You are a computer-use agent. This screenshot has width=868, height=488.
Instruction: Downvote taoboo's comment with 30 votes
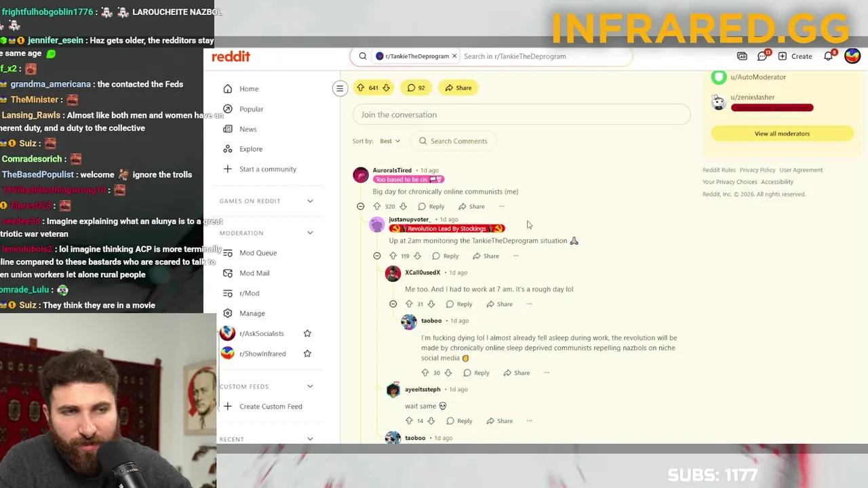pyautogui.click(x=448, y=373)
